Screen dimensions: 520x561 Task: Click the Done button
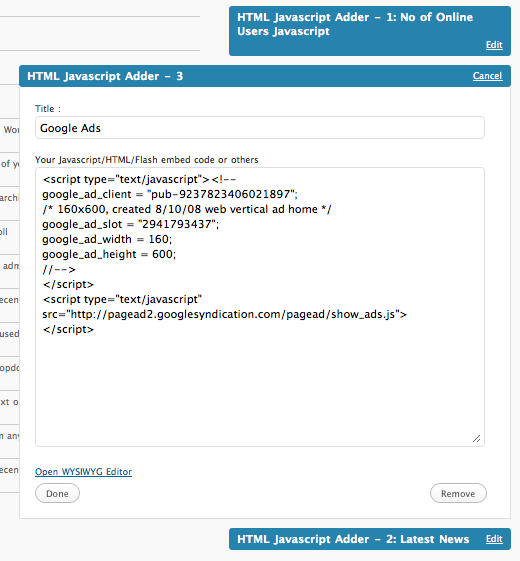(57, 493)
